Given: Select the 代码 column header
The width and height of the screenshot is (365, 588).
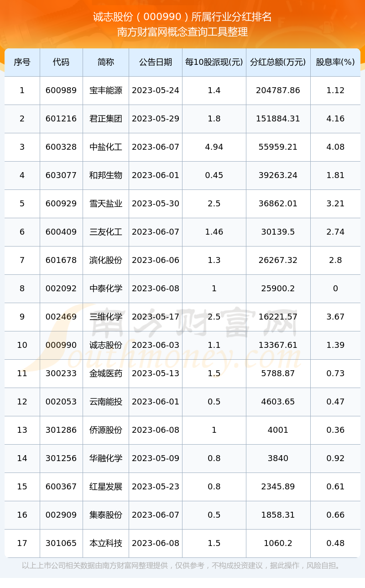Looking at the screenshot, I should click(x=61, y=62).
